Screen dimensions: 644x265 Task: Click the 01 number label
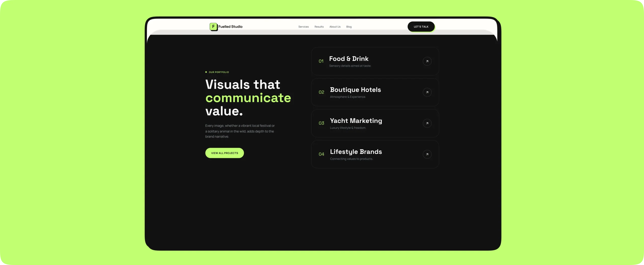tap(321, 61)
